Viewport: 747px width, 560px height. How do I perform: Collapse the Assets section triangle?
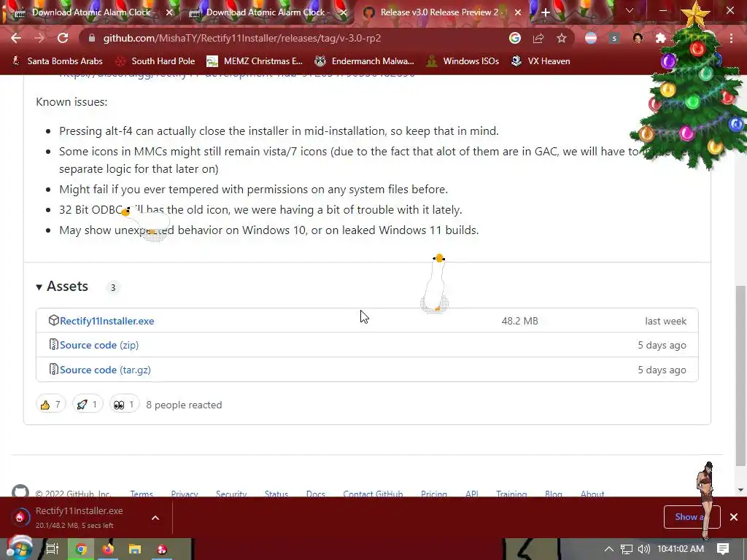(39, 287)
